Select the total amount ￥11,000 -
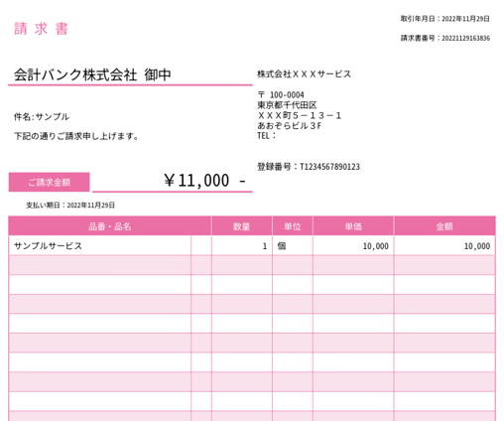 point(204,181)
